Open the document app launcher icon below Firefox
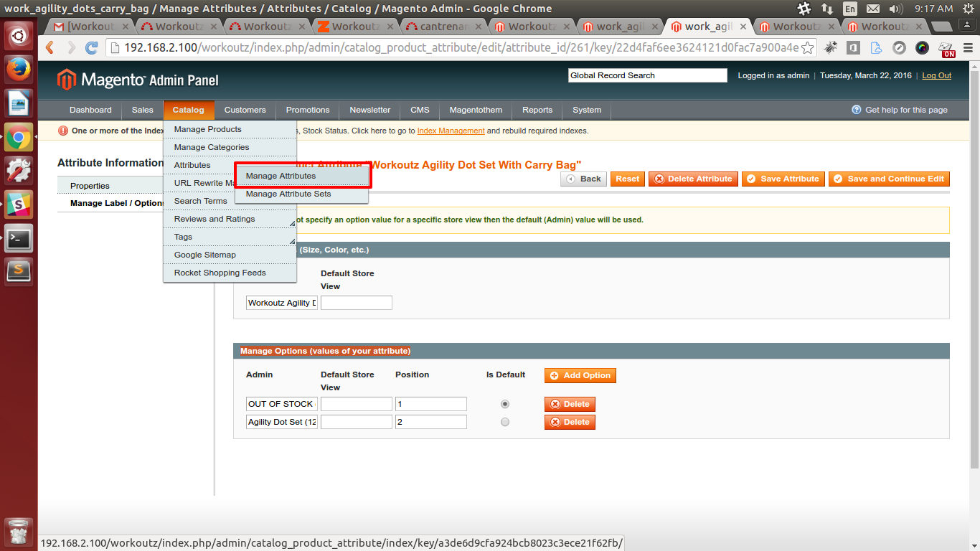This screenshot has height=551, width=980. click(19, 103)
